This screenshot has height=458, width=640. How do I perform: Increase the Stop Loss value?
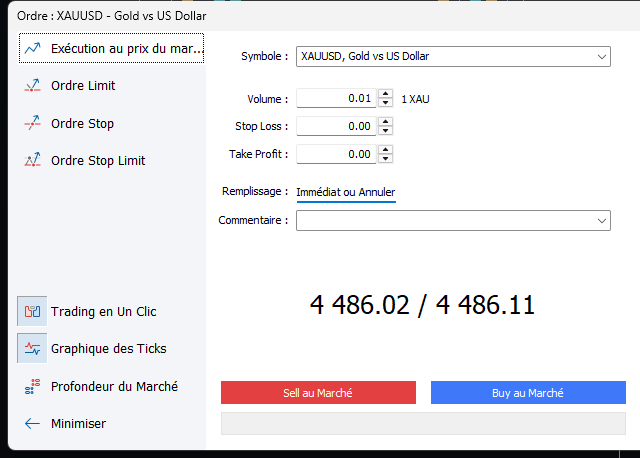(x=385, y=122)
